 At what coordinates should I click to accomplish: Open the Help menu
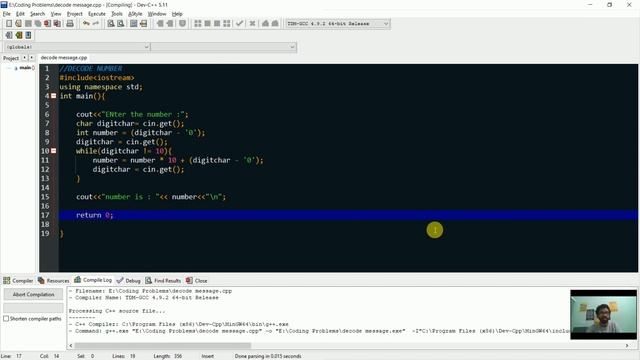pos(177,14)
